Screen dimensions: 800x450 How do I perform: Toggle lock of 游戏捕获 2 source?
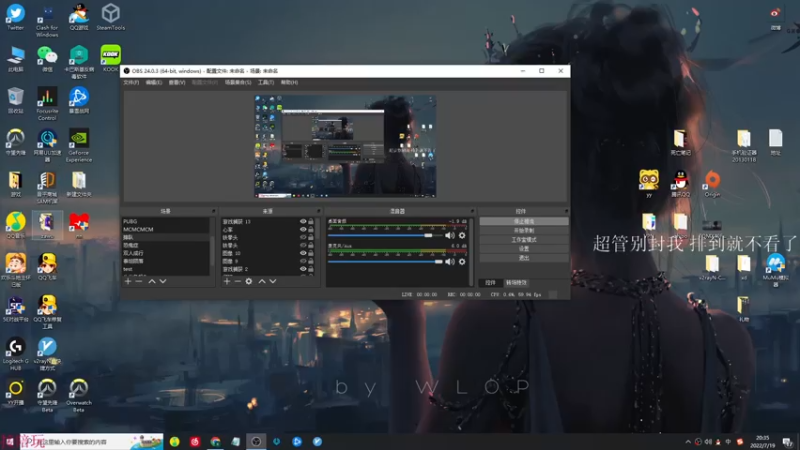tap(311, 269)
